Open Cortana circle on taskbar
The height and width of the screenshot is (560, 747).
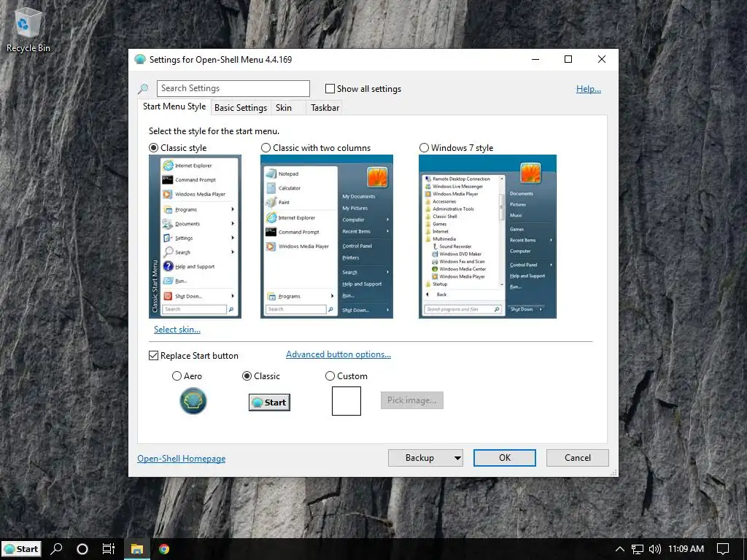click(82, 549)
